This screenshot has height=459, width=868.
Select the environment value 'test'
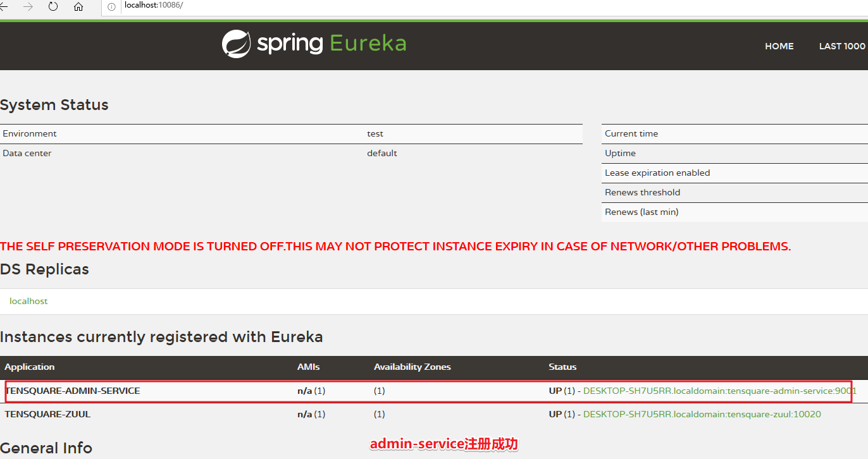pyautogui.click(x=375, y=133)
